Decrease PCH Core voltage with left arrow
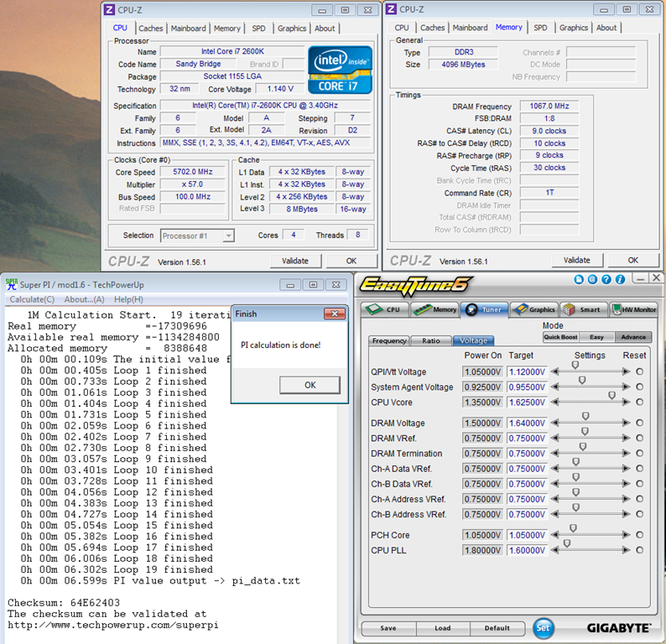666x644 pixels. click(554, 535)
